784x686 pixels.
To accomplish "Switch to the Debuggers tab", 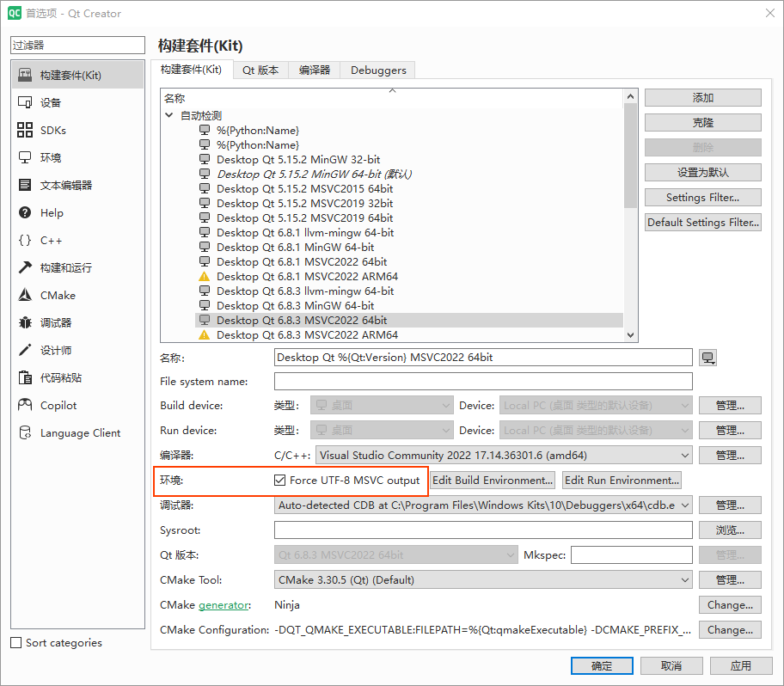I will [378, 70].
